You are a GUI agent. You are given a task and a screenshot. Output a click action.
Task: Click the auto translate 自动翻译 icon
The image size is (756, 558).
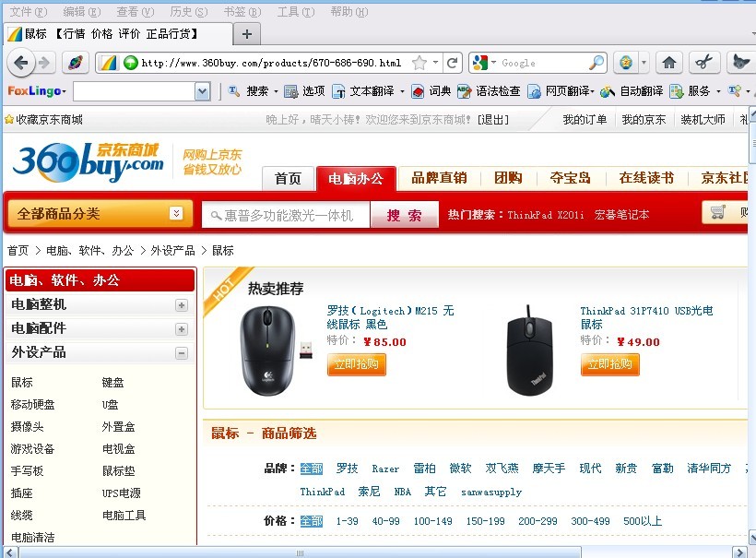[x=607, y=90]
